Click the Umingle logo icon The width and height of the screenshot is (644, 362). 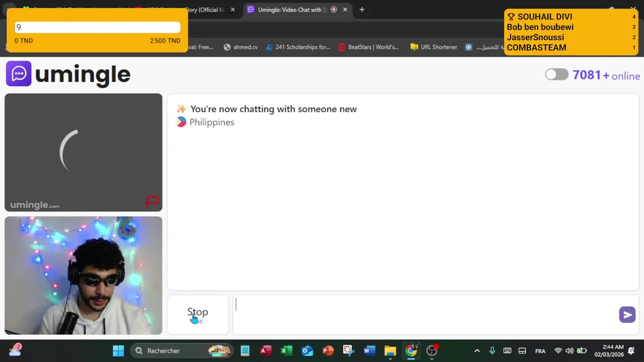pos(19,74)
